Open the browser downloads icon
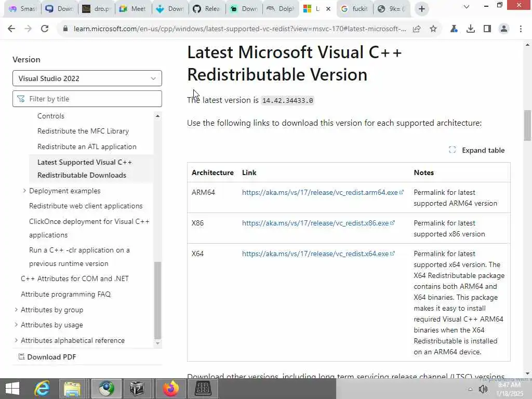This screenshot has width=532, height=399. tap(471, 29)
